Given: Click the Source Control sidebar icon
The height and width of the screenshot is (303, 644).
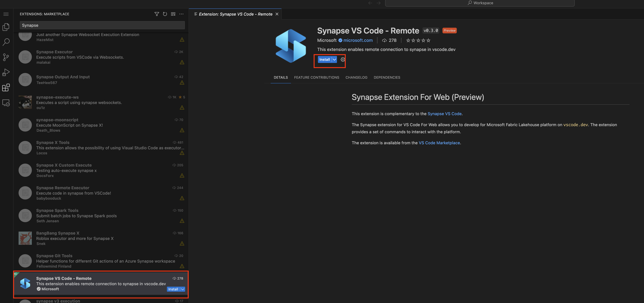Looking at the screenshot, I should (x=6, y=57).
